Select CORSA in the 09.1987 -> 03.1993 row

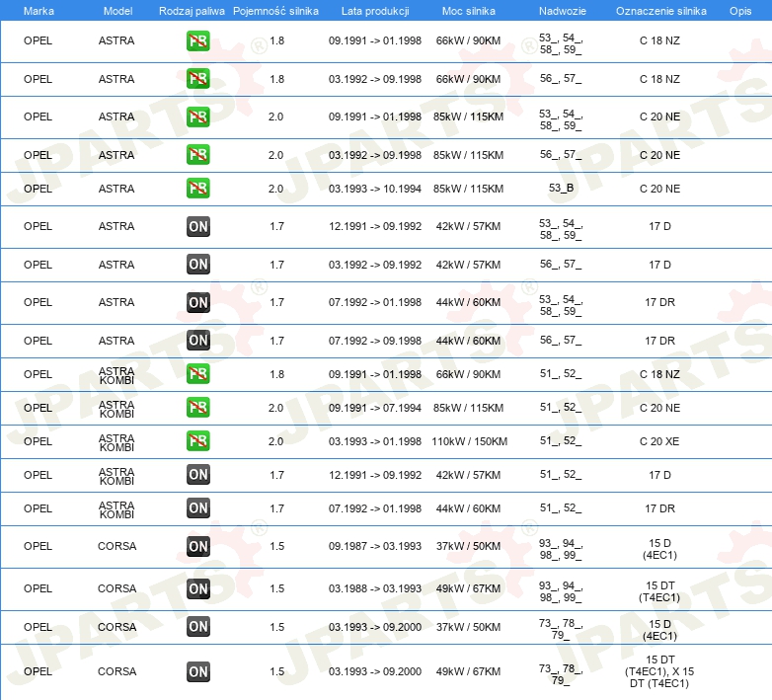click(x=117, y=546)
